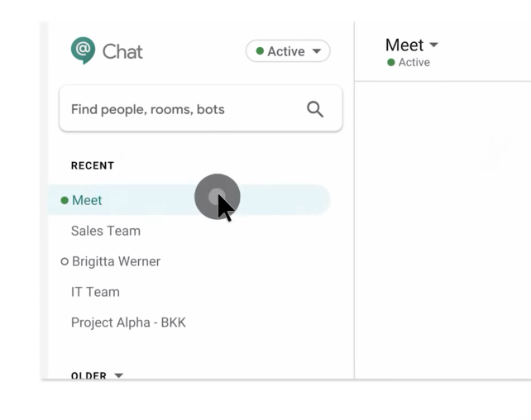This screenshot has height=420, width=531.
Task: Click the Chat wordmark text
Action: 122,52
